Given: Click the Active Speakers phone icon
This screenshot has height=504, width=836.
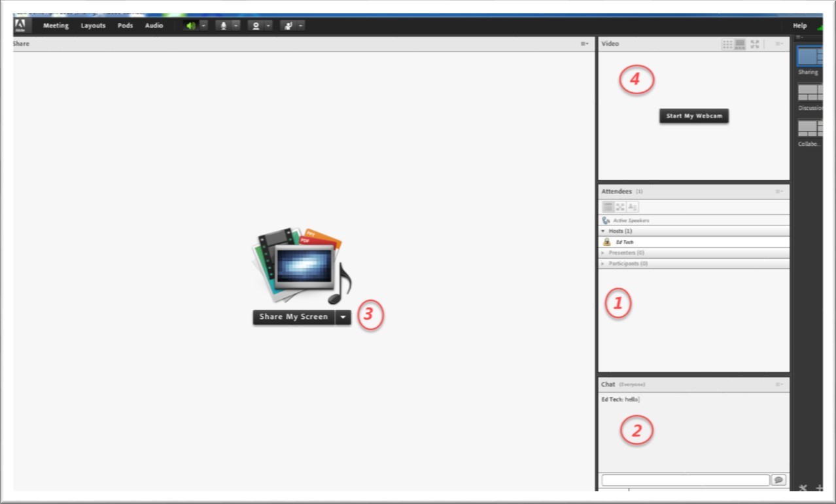Looking at the screenshot, I should [606, 221].
